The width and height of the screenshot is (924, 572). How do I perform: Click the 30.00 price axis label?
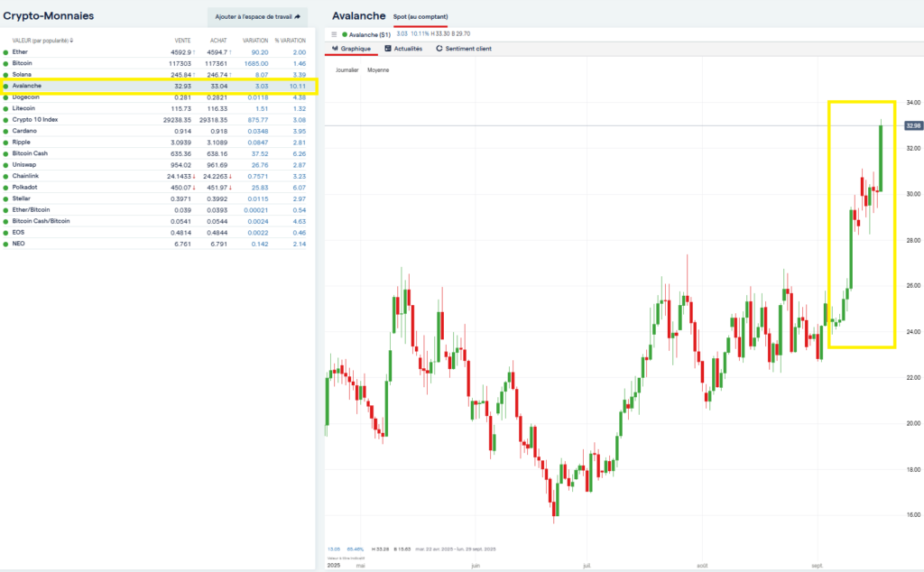[913, 194]
